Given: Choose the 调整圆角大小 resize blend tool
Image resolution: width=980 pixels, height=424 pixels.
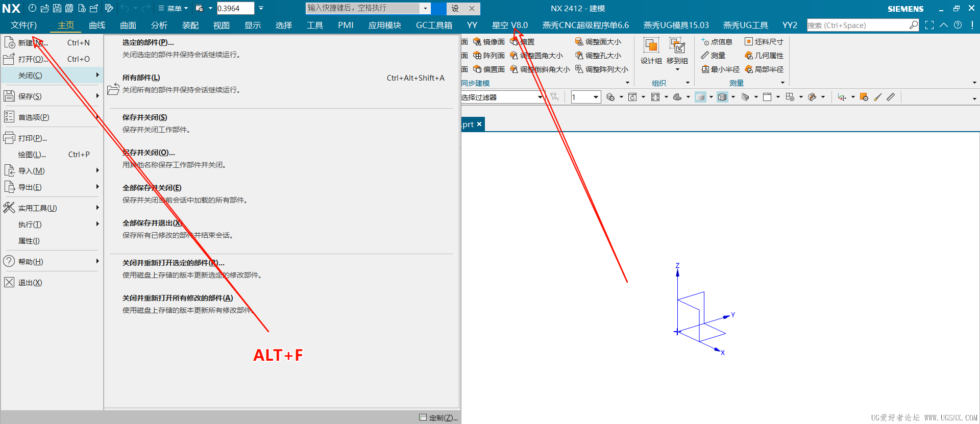Looking at the screenshot, I should tap(536, 56).
